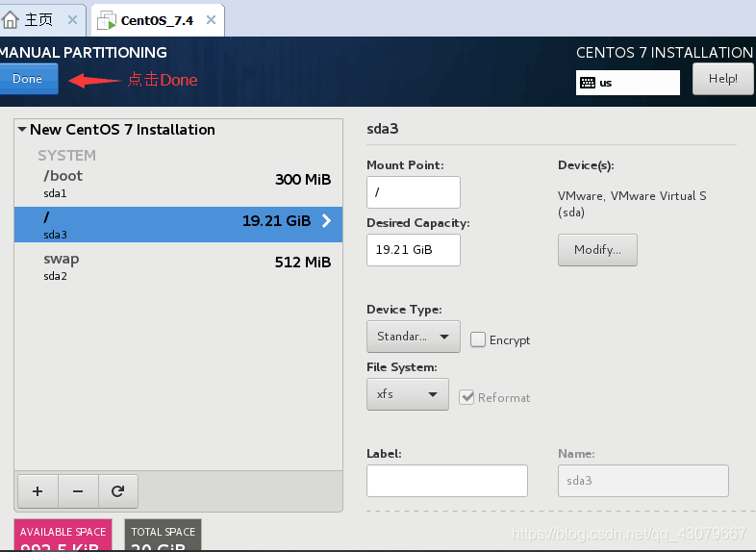Click the blue Done button
Screen dimensions: 756x552
coord(28,79)
